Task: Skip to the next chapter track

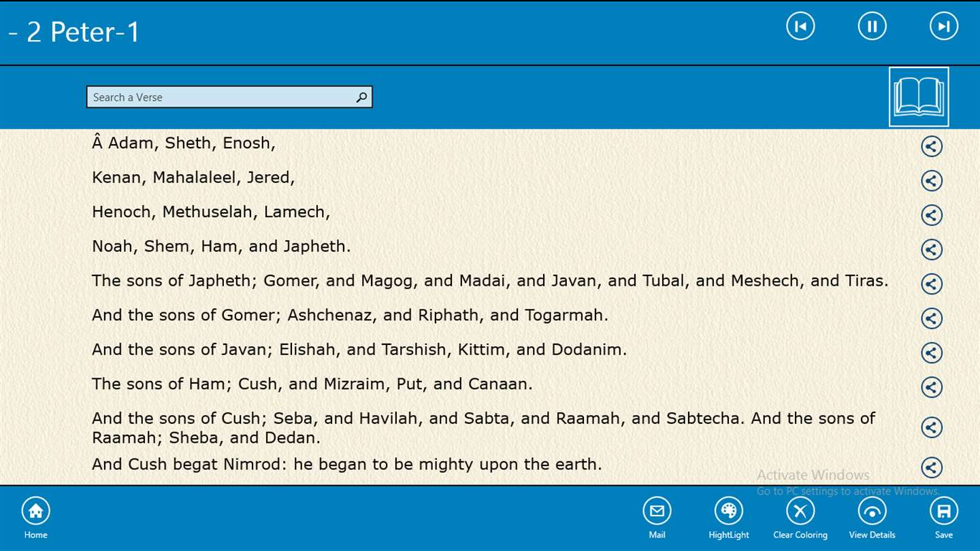Action: click(944, 27)
